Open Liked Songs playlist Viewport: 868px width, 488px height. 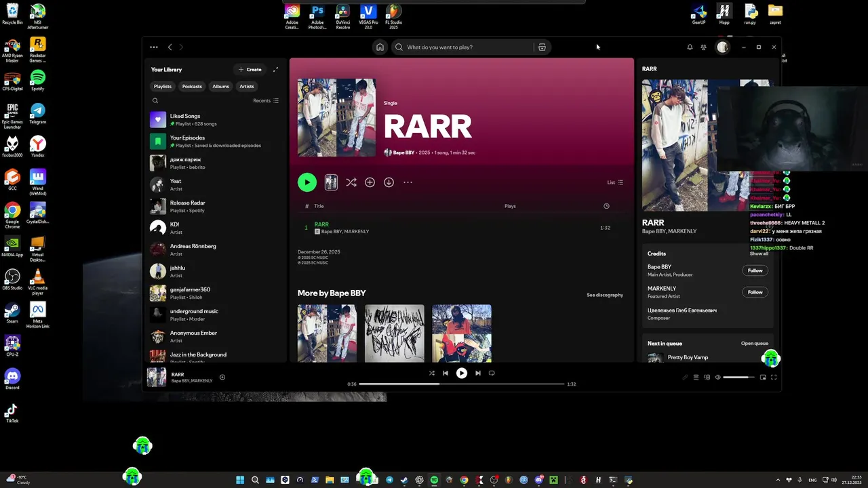tap(215, 119)
